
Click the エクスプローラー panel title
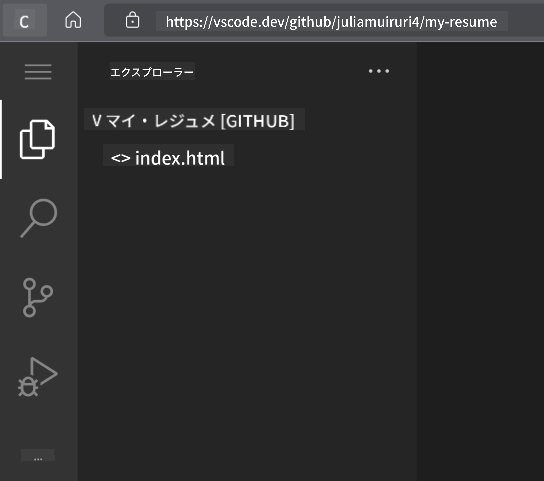(x=152, y=72)
